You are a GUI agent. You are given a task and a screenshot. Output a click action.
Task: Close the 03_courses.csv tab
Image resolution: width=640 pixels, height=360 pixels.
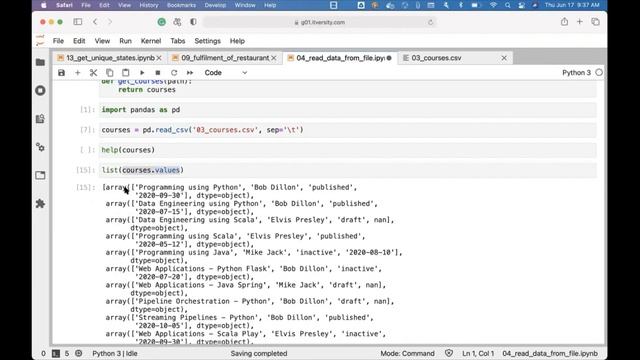click(504, 58)
